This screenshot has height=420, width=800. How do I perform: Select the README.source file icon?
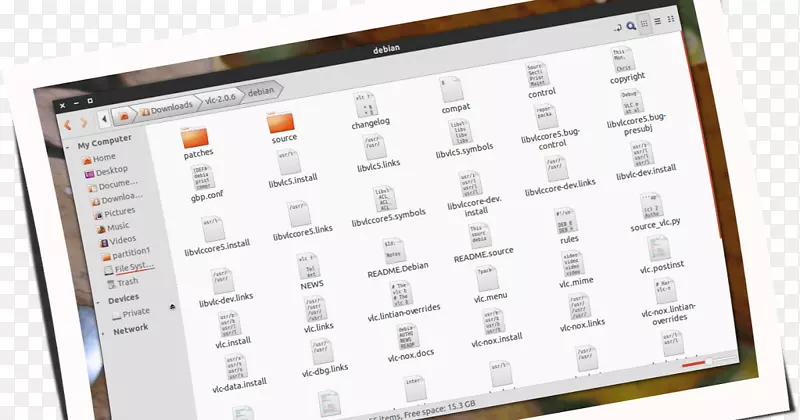tap(479, 236)
